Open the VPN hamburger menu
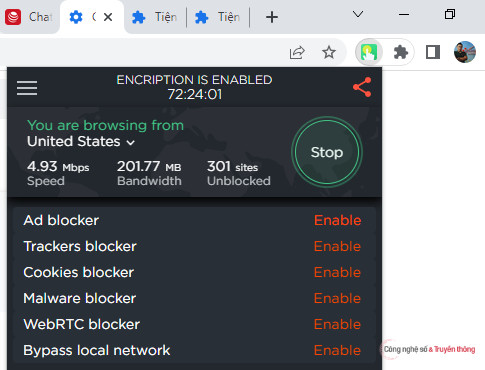The width and height of the screenshot is (485, 370). click(x=27, y=88)
